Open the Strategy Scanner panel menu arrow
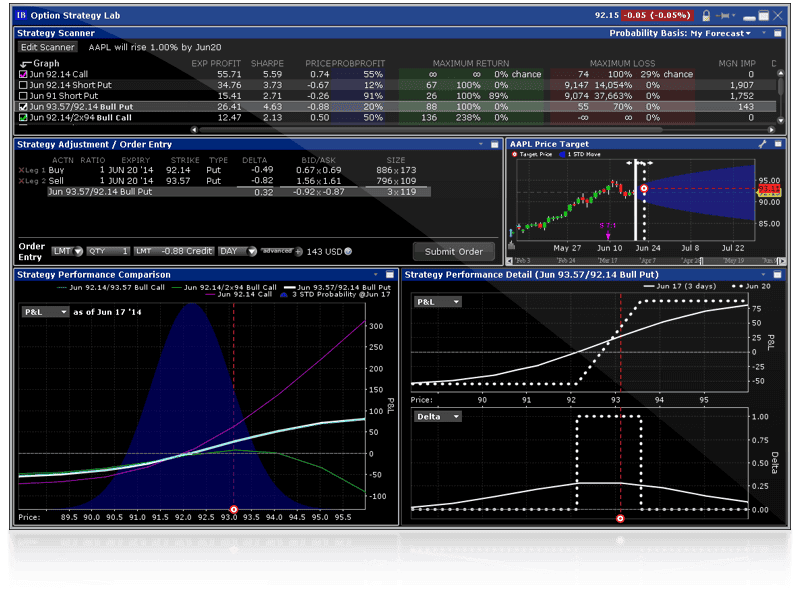 [x=764, y=33]
